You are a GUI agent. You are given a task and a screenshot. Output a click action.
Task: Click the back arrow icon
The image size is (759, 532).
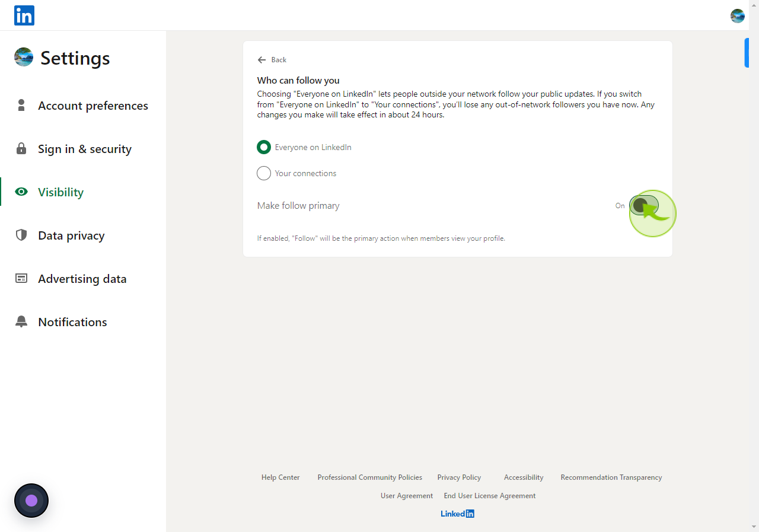click(x=261, y=60)
